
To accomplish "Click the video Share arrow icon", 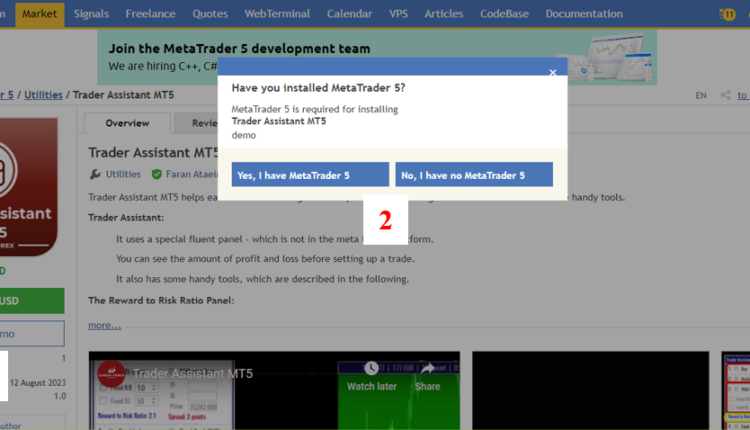I will coord(427,369).
